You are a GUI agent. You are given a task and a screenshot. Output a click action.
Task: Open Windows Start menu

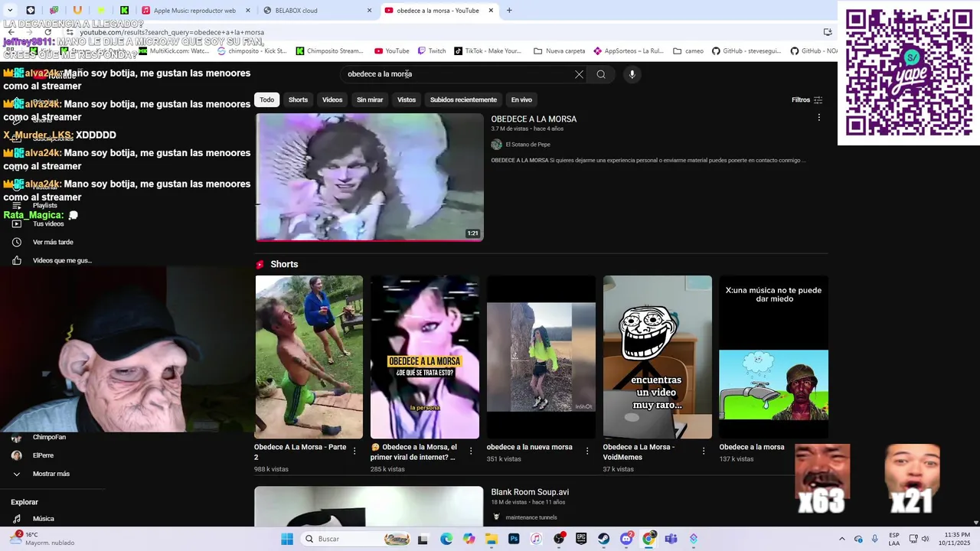287,539
